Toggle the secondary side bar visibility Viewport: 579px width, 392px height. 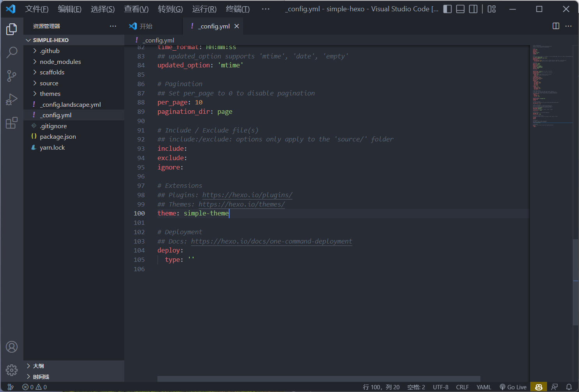click(x=473, y=9)
